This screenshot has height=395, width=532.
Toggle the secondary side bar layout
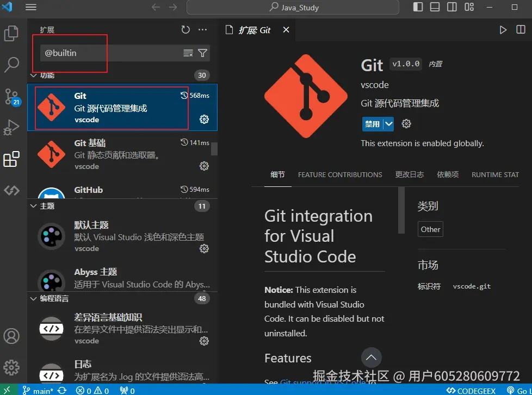(x=451, y=7)
